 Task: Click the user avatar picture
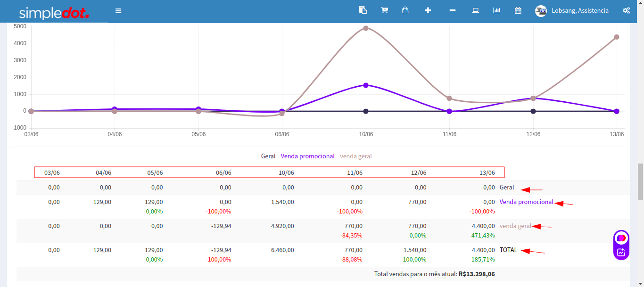(541, 11)
